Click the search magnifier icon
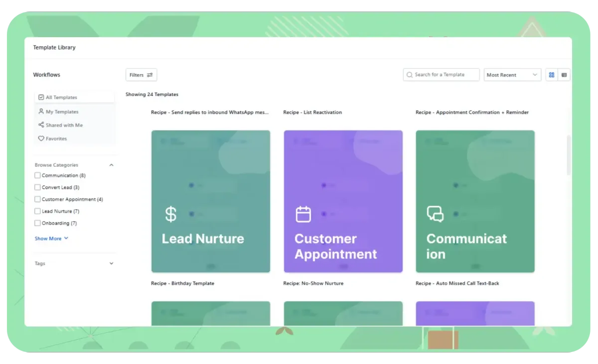 (410, 74)
